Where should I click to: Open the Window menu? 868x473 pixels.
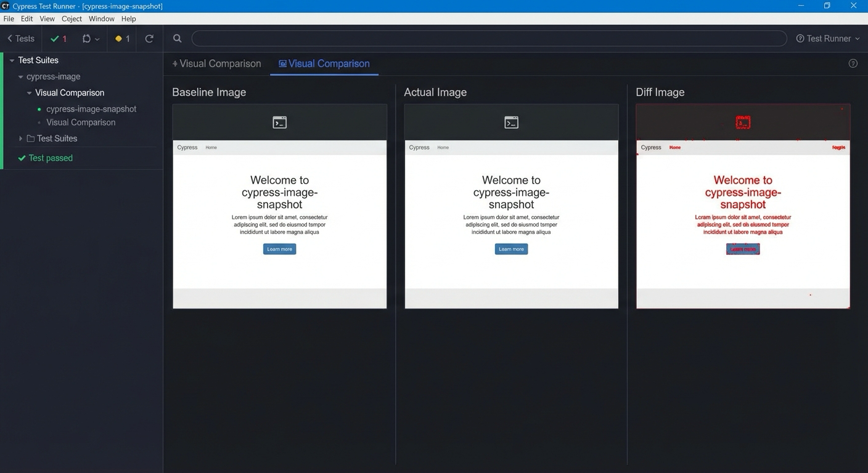point(101,18)
